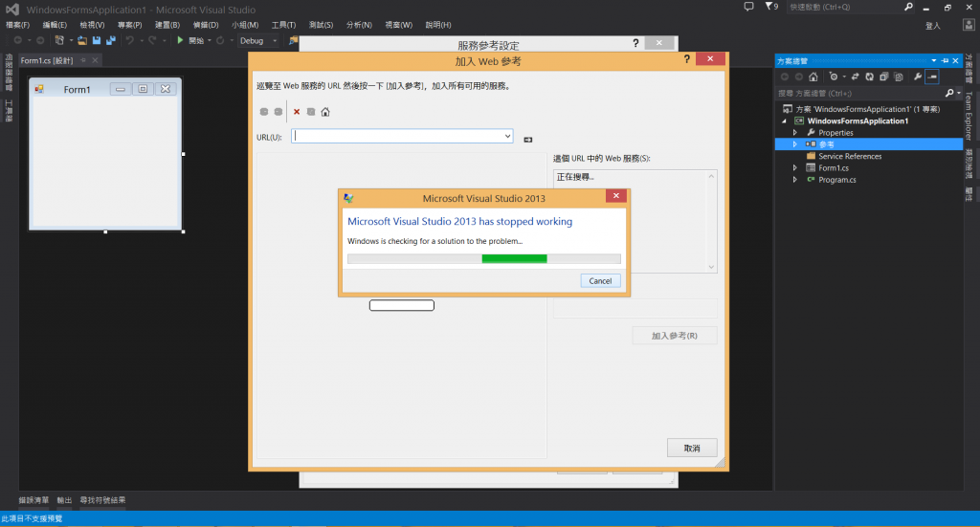The height and width of the screenshot is (527, 980).
Task: Click the Collapse All icon in Solution Explorer
Action: click(x=883, y=77)
